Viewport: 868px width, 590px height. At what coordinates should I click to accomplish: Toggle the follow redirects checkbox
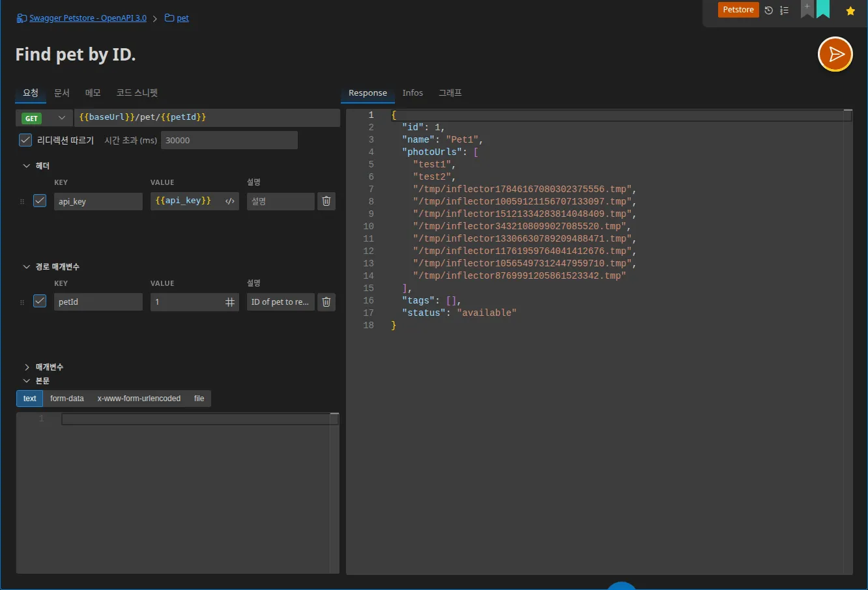[25, 139]
